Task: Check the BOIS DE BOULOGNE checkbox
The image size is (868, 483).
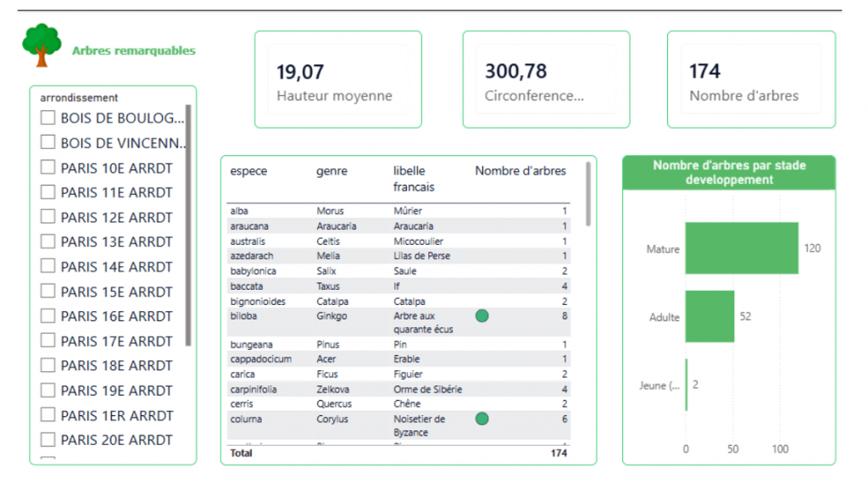Action: (x=48, y=118)
